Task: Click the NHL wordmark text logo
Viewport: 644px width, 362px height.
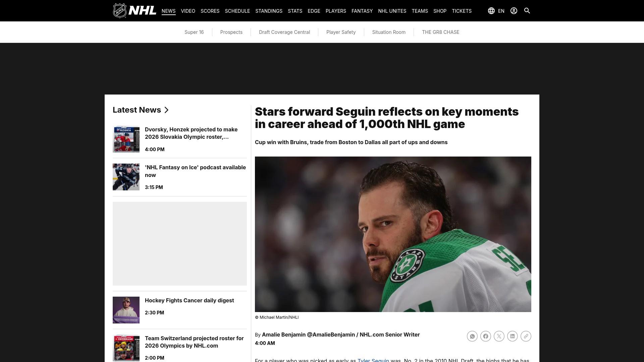Action: click(x=142, y=11)
